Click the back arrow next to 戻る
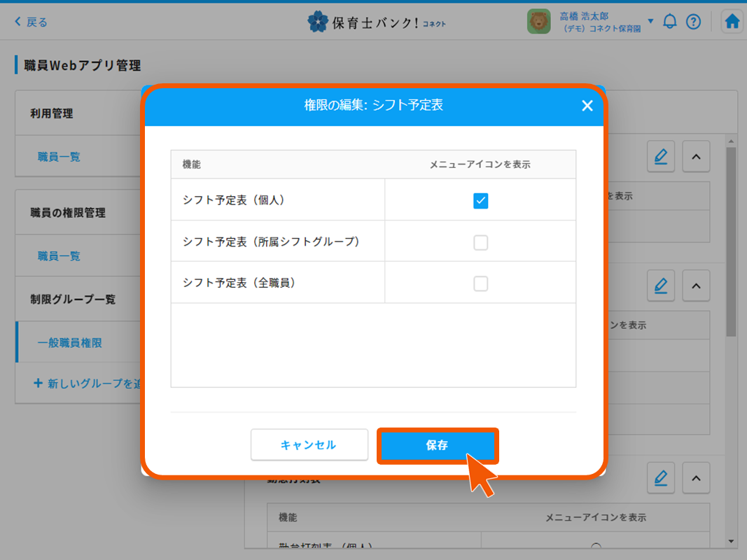This screenshot has width=747, height=560. pos(18,22)
